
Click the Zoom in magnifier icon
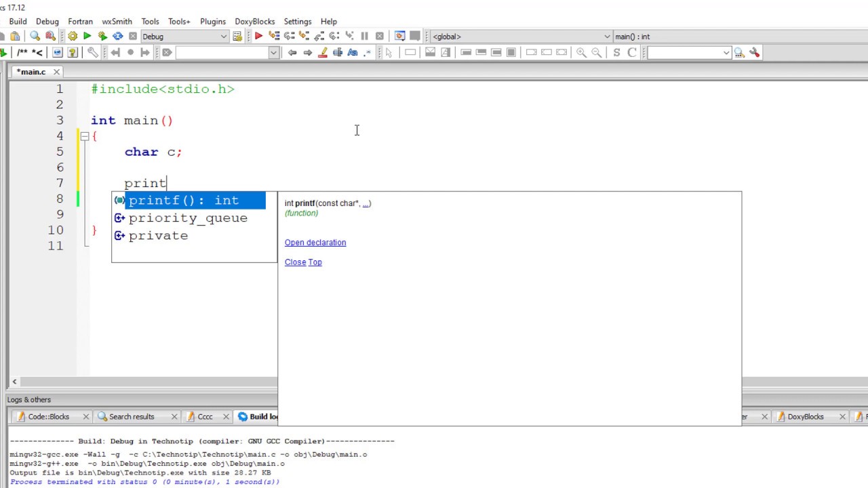[x=581, y=52]
